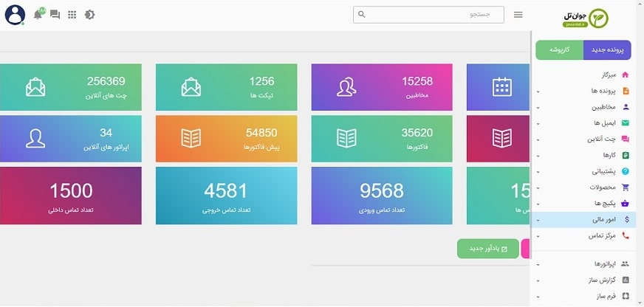Expand the گزارش ساز submenu arrow
Screen dimensions: 644x307
538,280
